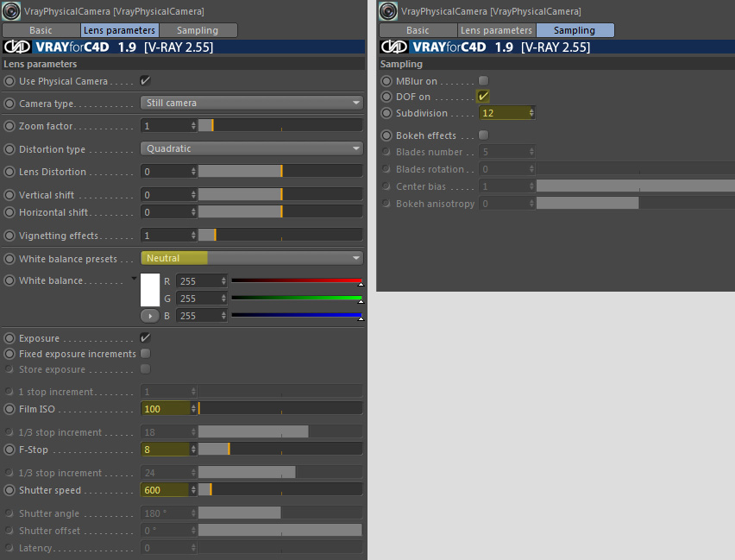Click the keyframe dot beside Vignetting effects
735x560 pixels.
click(x=9, y=236)
